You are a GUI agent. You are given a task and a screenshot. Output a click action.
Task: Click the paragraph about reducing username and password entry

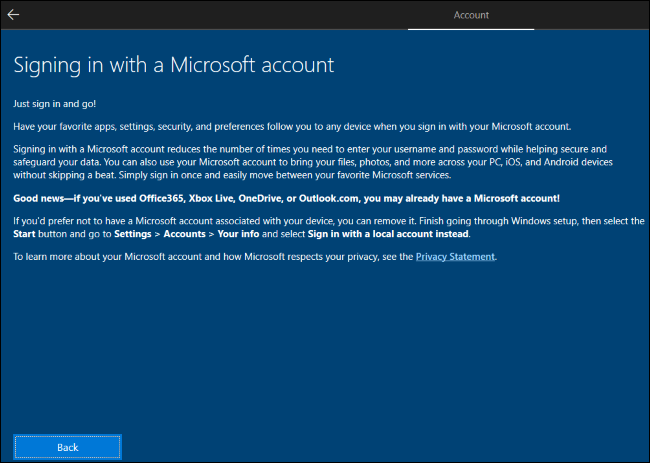tap(320, 161)
